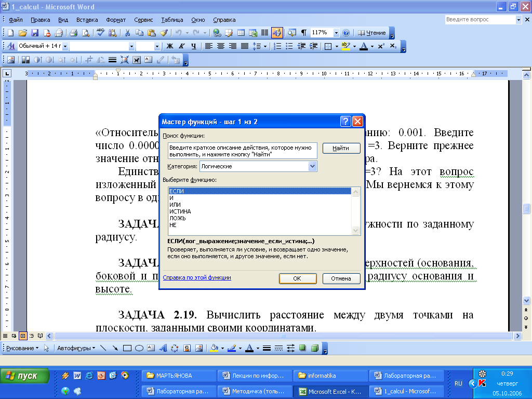532x399 pixels.
Task: Apply superscript x² formatting
Action: [381, 46]
